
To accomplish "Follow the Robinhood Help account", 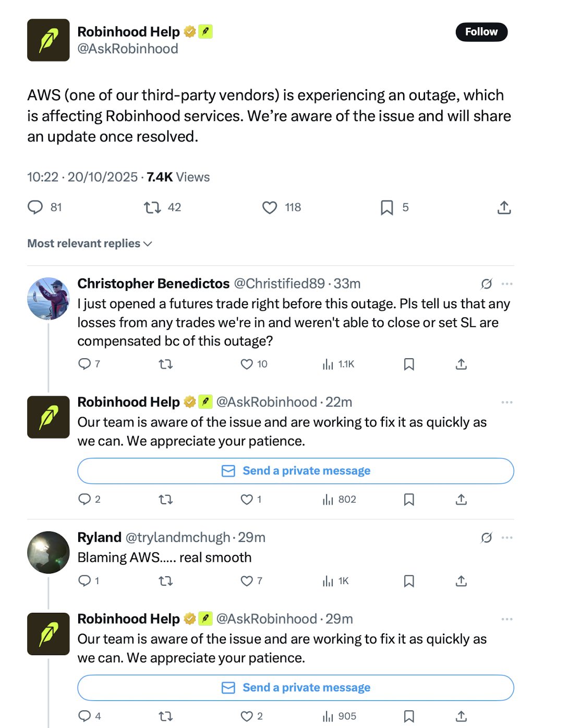I will (x=481, y=32).
